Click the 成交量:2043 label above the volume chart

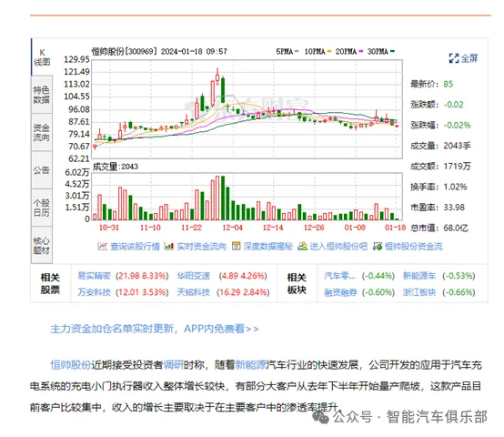(x=116, y=167)
